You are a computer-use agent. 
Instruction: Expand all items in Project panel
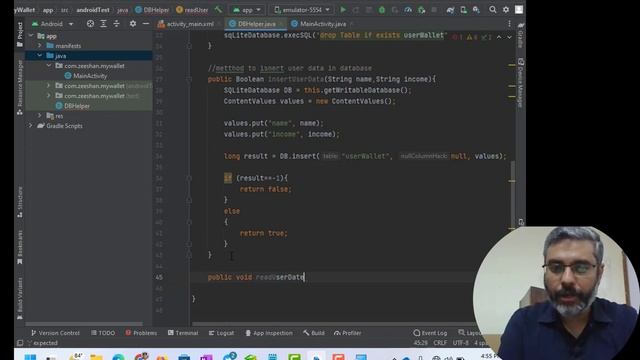click(103, 24)
